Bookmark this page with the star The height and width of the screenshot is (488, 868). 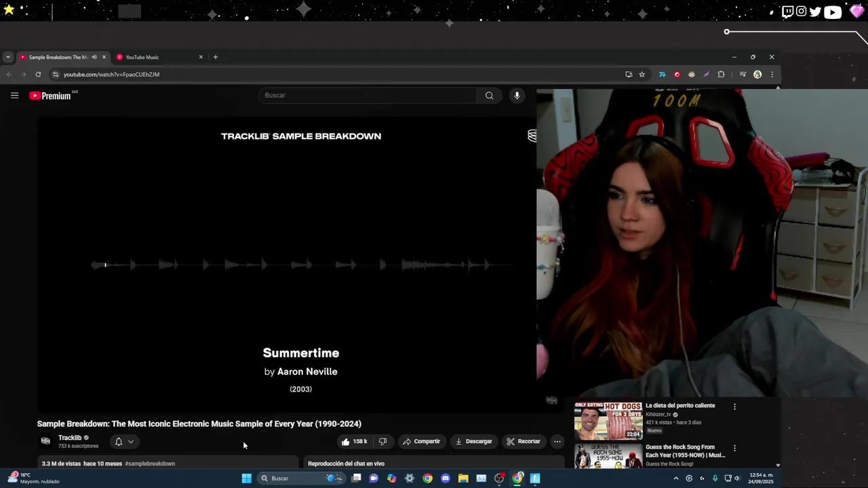[x=642, y=75]
